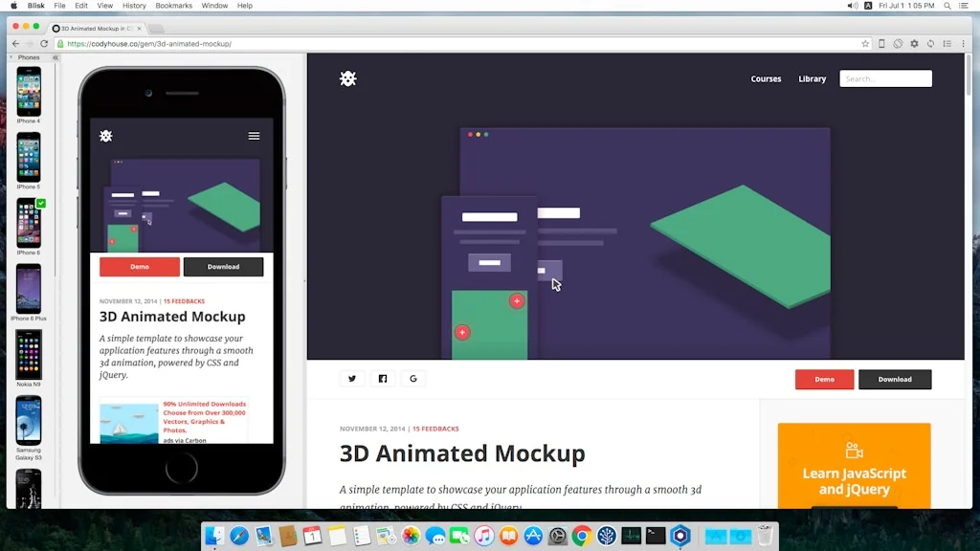Viewport: 980px width, 551px height.
Task: Select the iPhone 6 Plus device thumbnail
Action: coord(28,289)
